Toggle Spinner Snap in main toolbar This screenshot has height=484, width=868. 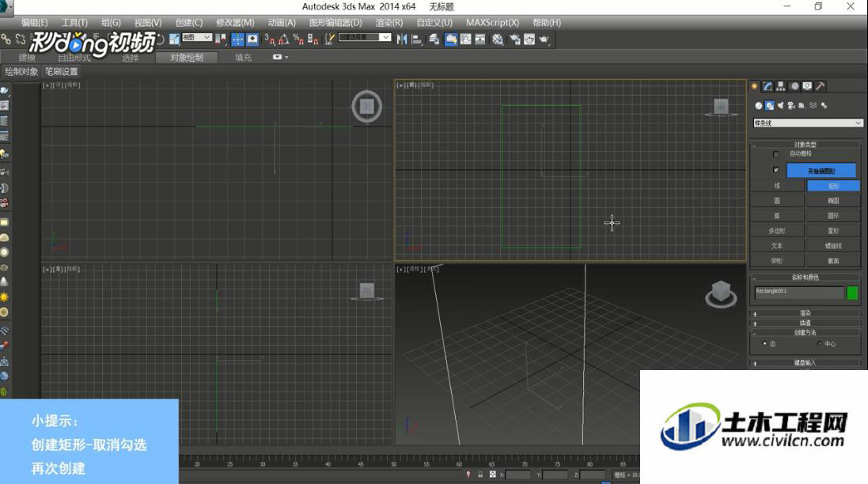pos(313,39)
